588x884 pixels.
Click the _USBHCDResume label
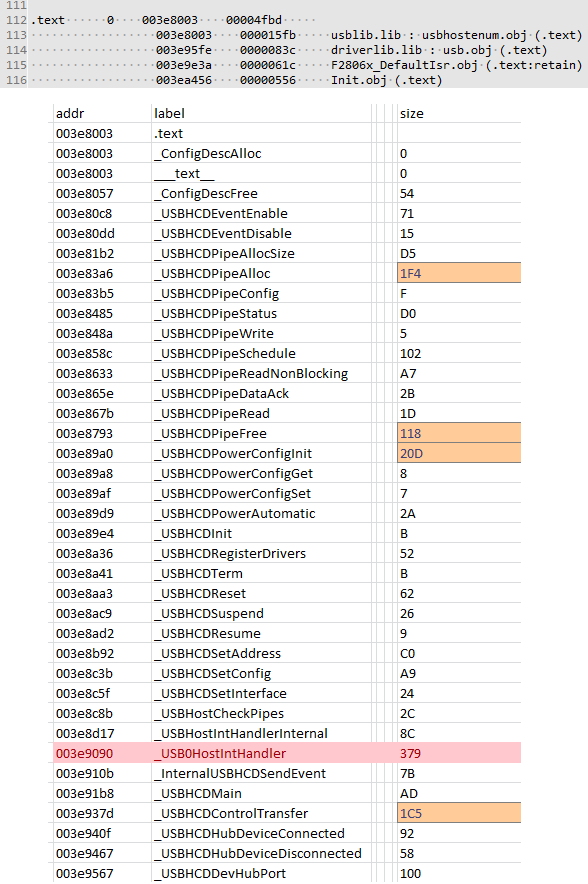point(207,634)
